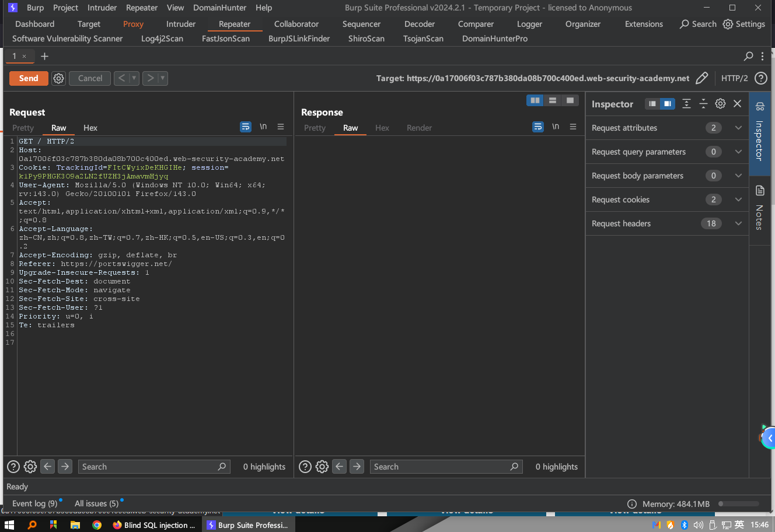Viewport: 775px width, 532px height.
Task: Open response editor menu icon
Action: pos(573,127)
